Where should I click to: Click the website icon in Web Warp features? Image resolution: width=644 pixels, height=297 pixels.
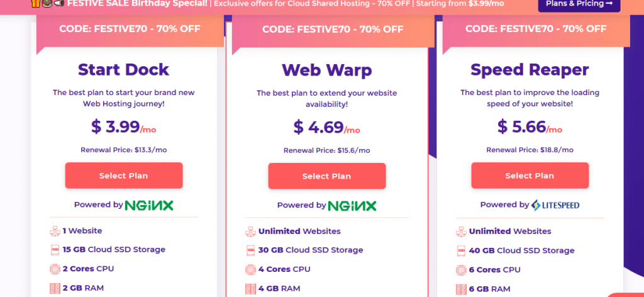(250, 231)
